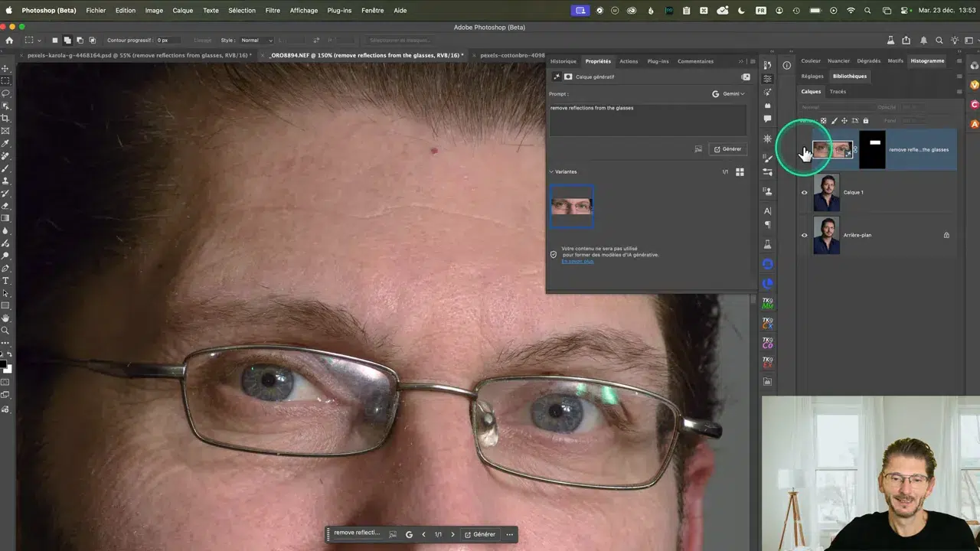Open the variant grid view icon
Screen dimensions: 980x551
[x=740, y=171]
